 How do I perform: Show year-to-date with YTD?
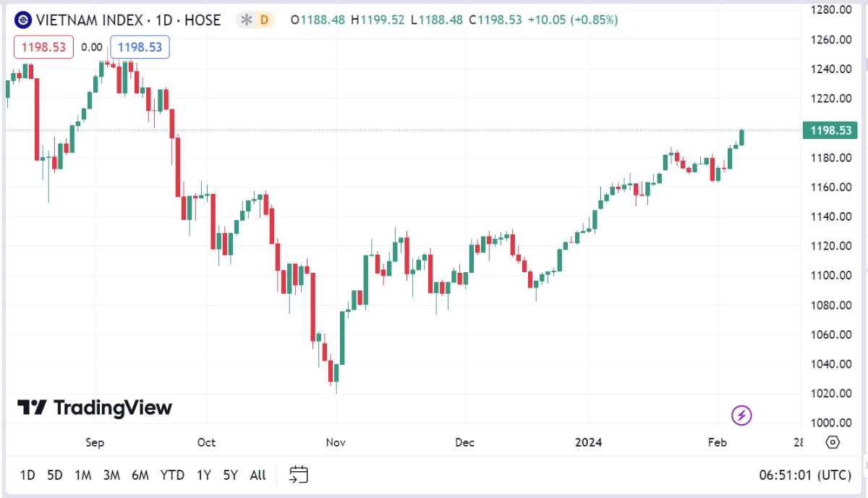tap(172, 476)
